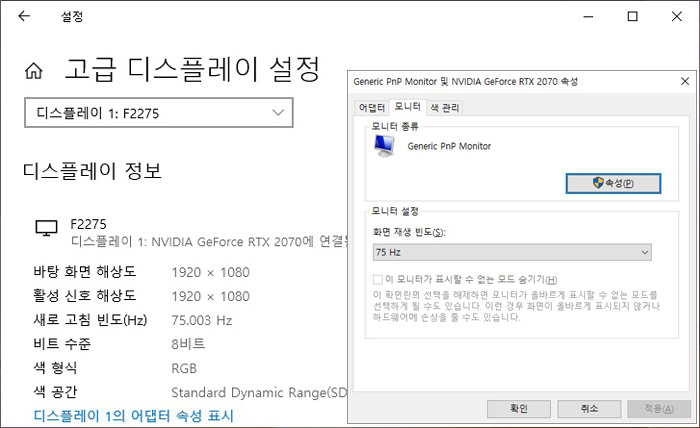The width and height of the screenshot is (700, 428).
Task: Click the 8비트 bit depth value
Action: [x=188, y=344]
